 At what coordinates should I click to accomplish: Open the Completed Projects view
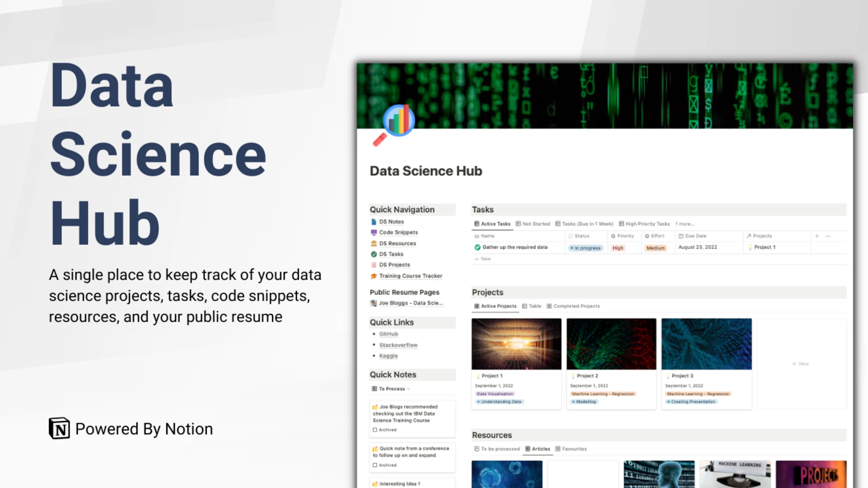pos(576,306)
